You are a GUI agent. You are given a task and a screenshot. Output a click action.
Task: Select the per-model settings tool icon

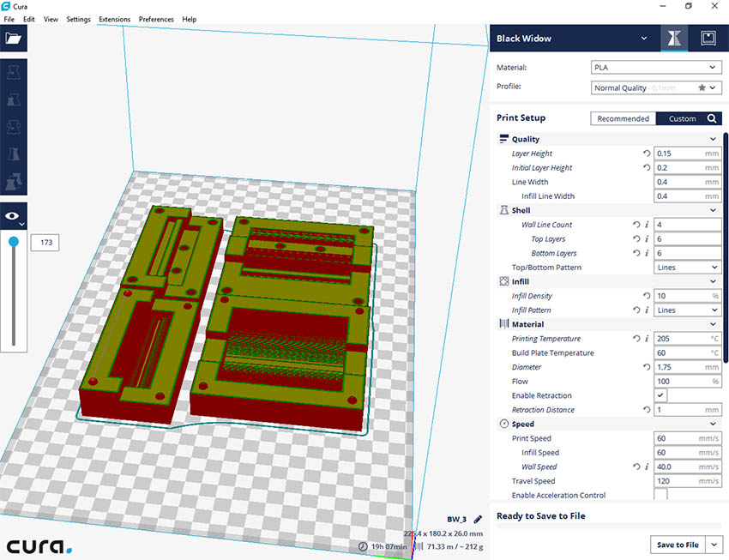(14, 181)
